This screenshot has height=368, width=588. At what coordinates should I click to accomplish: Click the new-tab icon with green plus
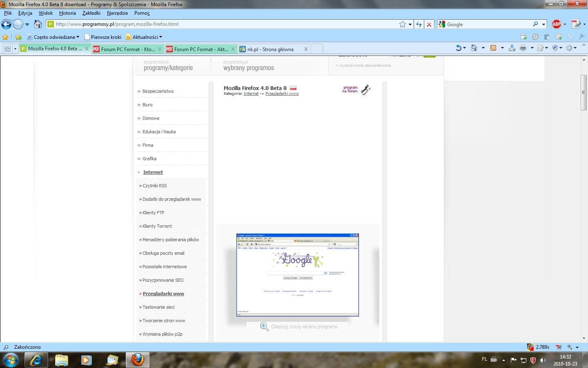pos(559,37)
